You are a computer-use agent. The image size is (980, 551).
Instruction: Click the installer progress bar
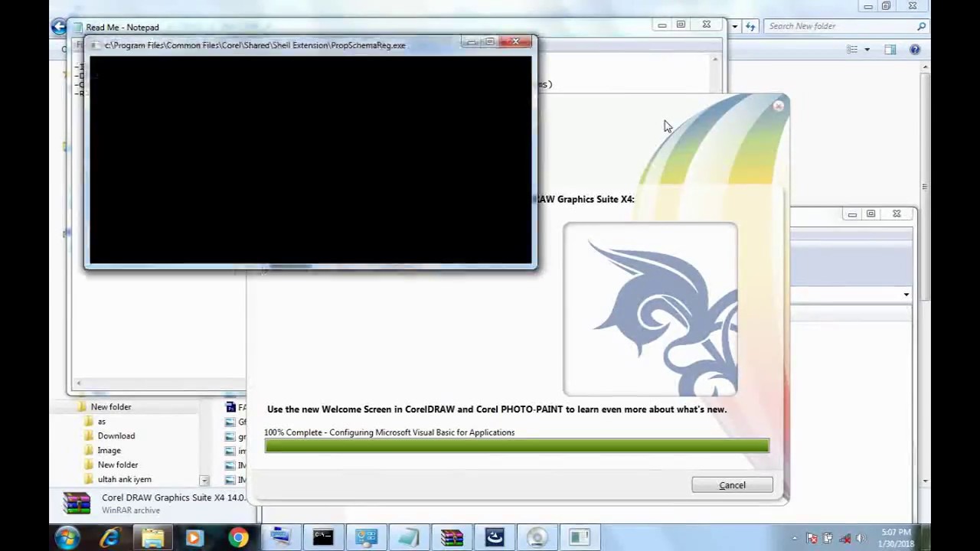click(x=517, y=445)
